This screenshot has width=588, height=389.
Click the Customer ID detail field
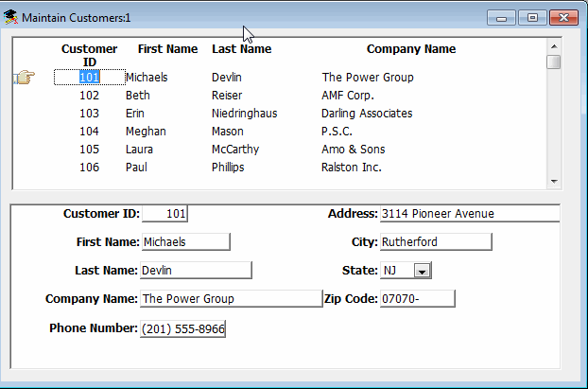(165, 214)
